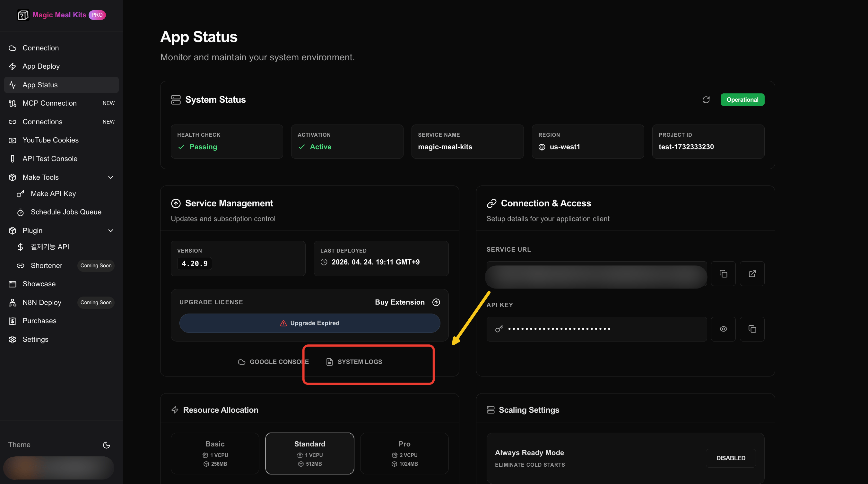
Task: Click the refresh system status icon
Action: pos(706,100)
